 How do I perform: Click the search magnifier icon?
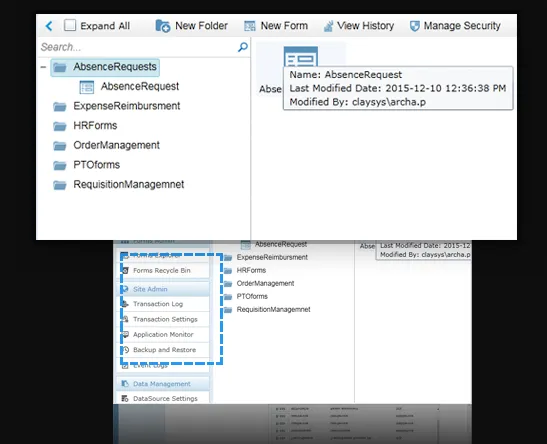243,47
